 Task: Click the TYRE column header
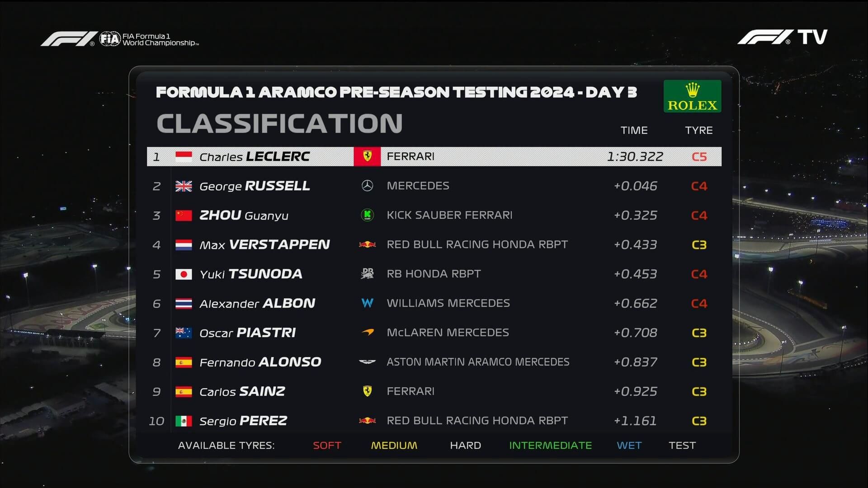click(x=698, y=131)
